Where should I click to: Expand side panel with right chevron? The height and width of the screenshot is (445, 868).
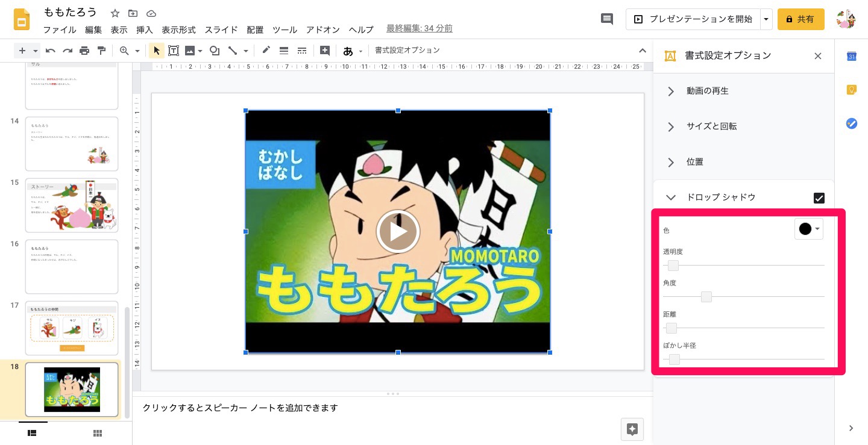851,428
